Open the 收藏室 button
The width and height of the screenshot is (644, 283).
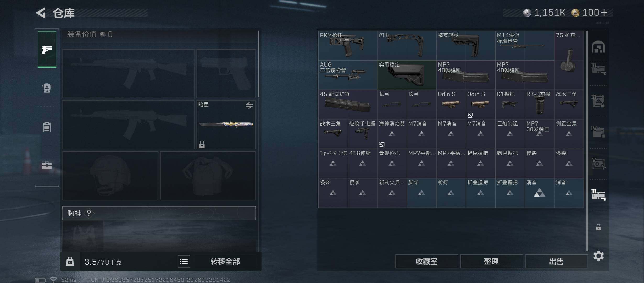click(426, 262)
